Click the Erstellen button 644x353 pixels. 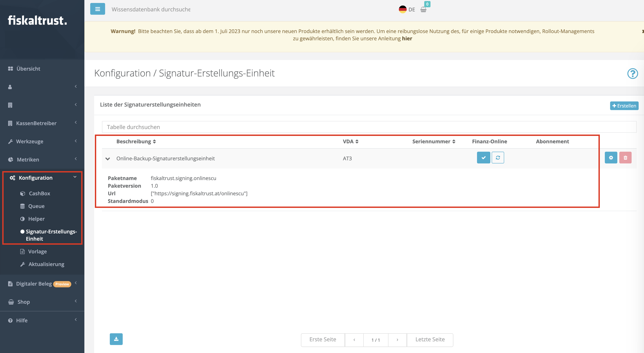coord(624,106)
